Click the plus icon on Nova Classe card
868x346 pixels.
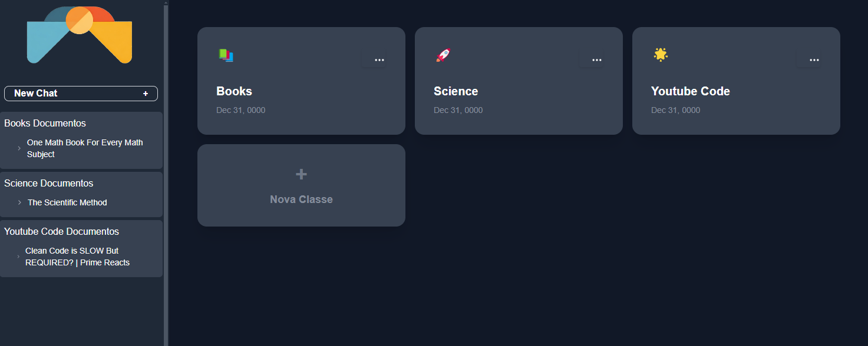301,174
